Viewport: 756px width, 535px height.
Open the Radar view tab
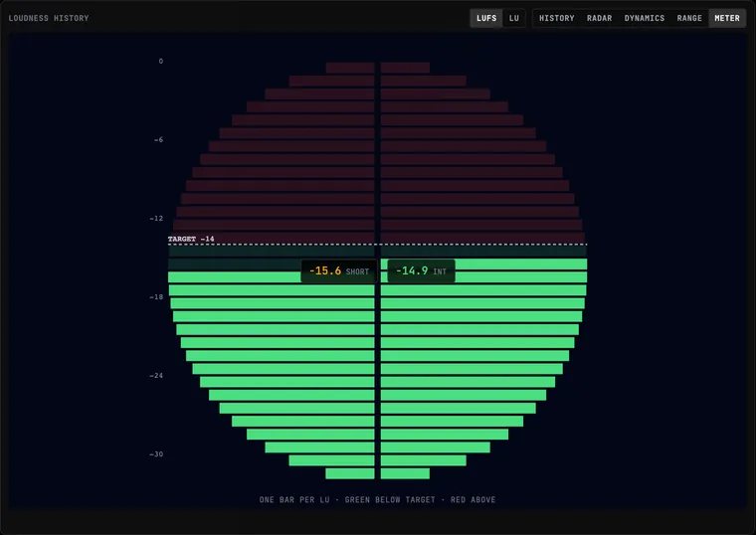pos(599,18)
